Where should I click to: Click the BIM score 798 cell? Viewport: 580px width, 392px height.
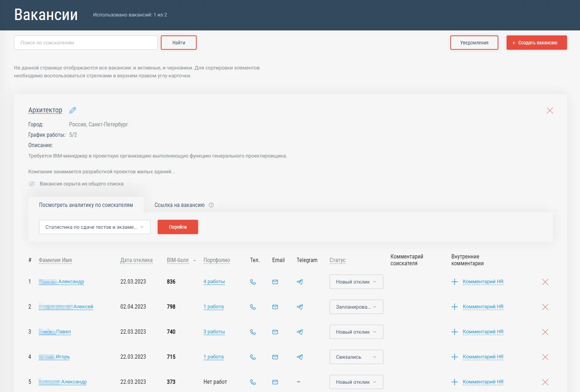[x=171, y=307]
